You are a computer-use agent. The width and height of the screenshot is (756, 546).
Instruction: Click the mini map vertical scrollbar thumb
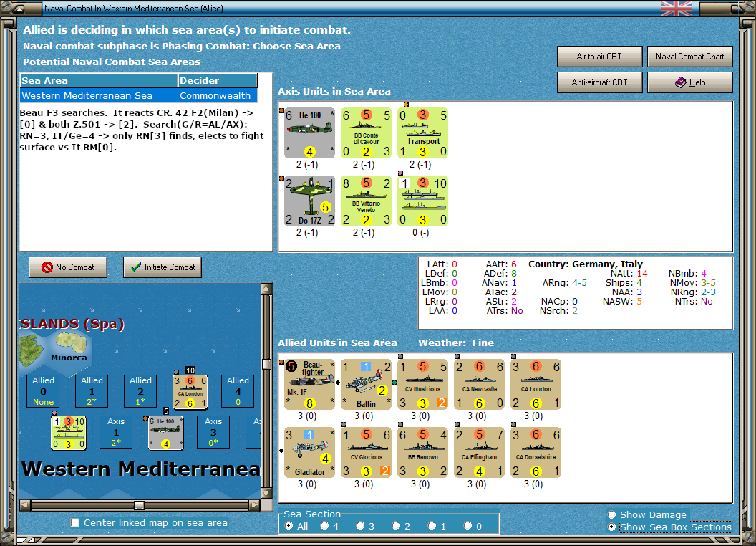click(266, 364)
